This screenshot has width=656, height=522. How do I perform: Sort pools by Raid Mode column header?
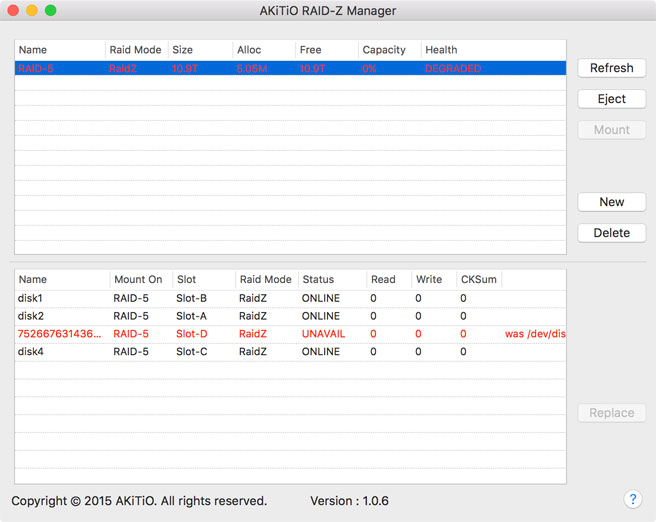pyautogui.click(x=134, y=50)
